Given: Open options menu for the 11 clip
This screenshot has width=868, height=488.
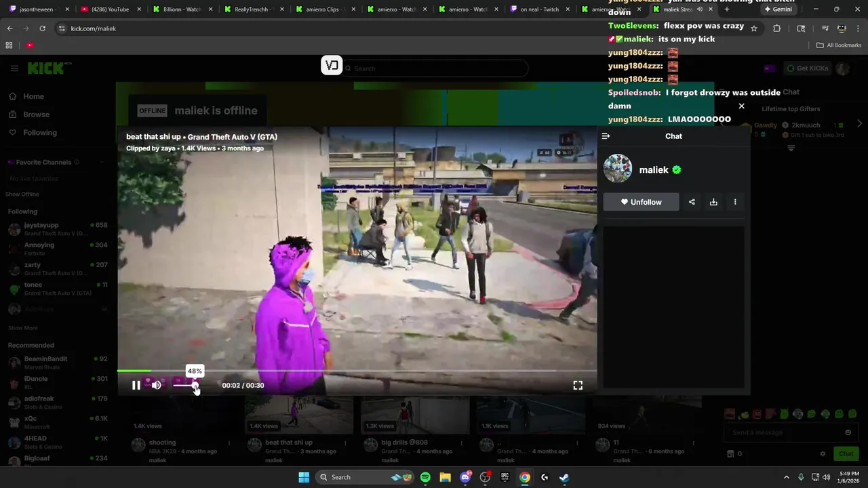Looking at the screenshot, I should pos(693,443).
